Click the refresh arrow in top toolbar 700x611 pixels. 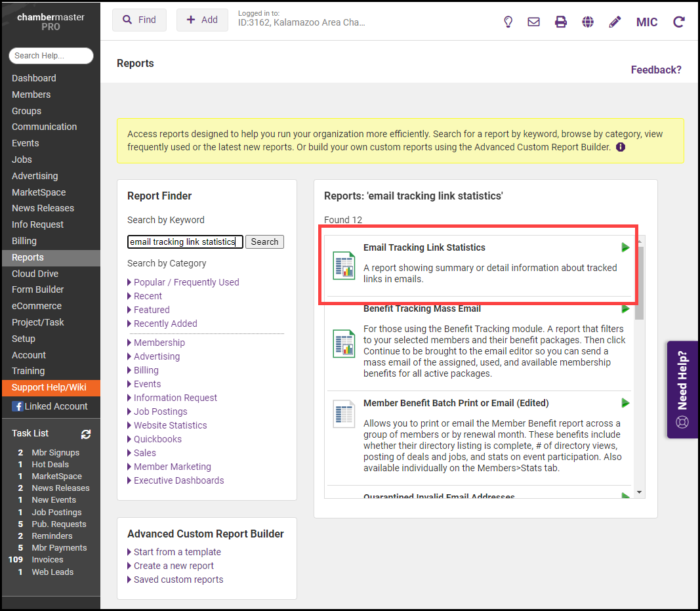tap(679, 22)
